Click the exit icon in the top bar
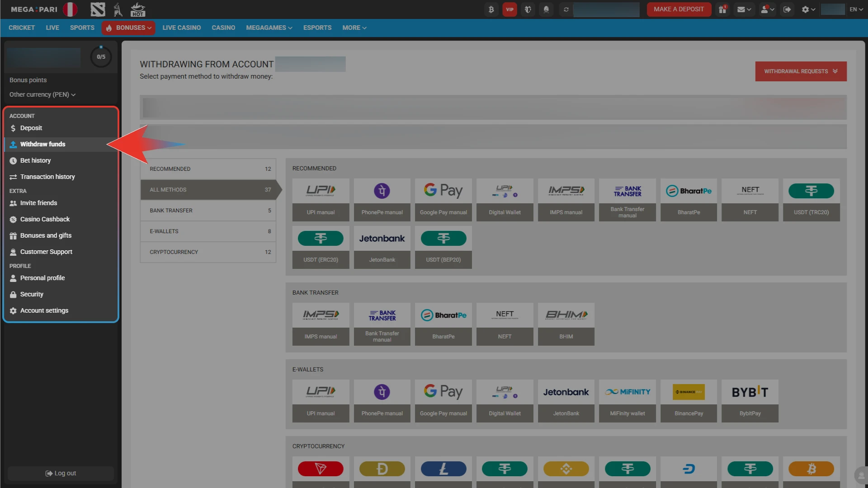 787,9
